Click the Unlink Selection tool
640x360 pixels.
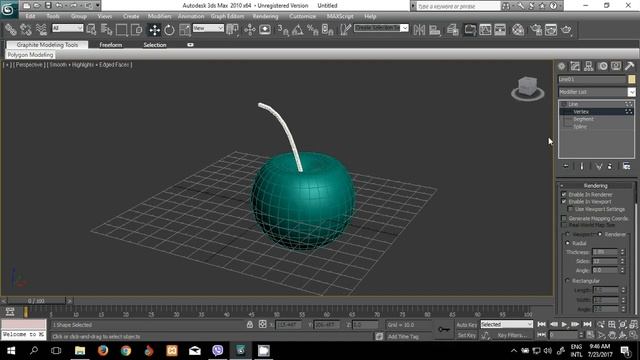[x=26, y=30]
